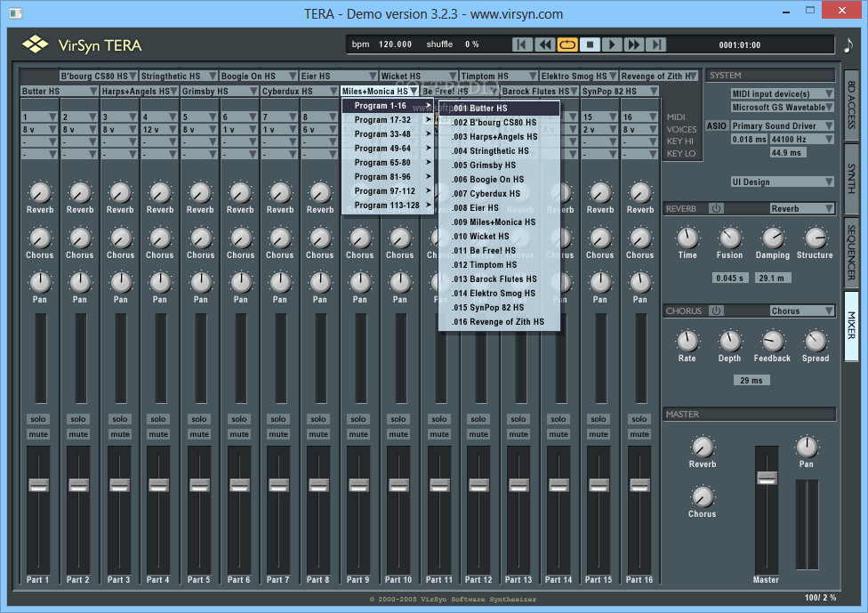Open the Microsoft GS Wavetable dropdown
This screenshot has height=613, width=868.
point(783,107)
